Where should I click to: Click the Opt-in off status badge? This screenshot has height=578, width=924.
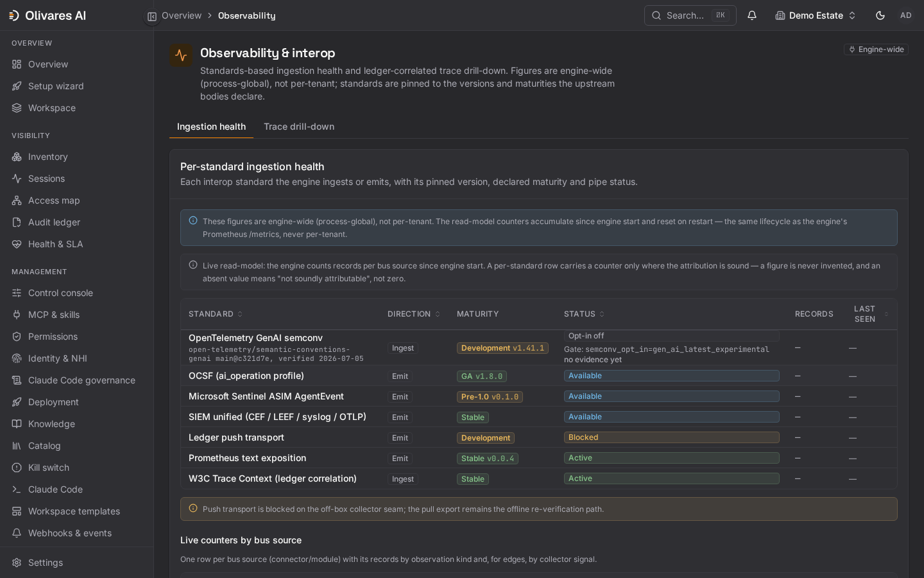pos(671,336)
